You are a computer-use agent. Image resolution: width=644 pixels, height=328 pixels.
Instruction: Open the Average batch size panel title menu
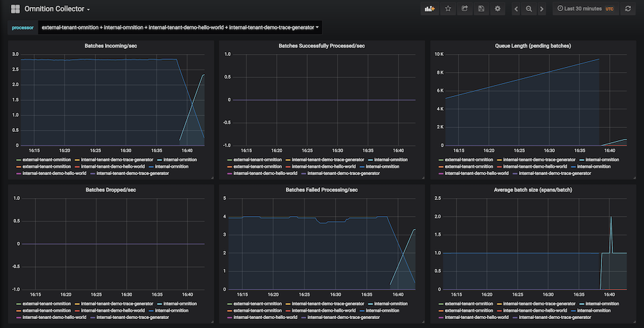pyautogui.click(x=533, y=190)
